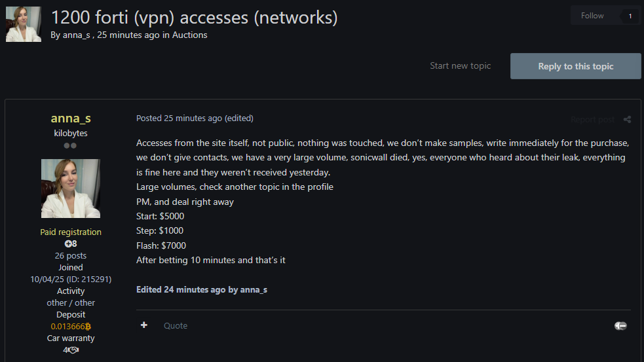Open author anna_s link in the byline
The width and height of the screenshot is (644, 362).
pos(77,35)
